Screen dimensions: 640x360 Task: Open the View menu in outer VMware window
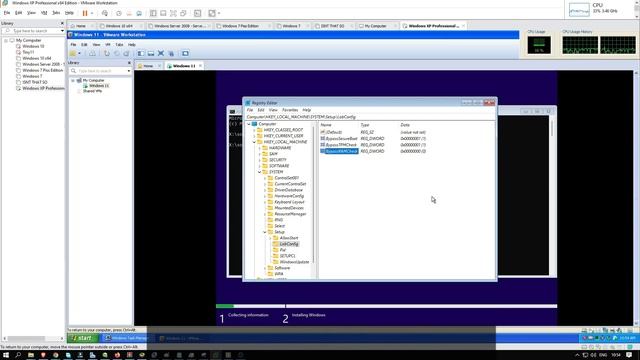coord(31,13)
